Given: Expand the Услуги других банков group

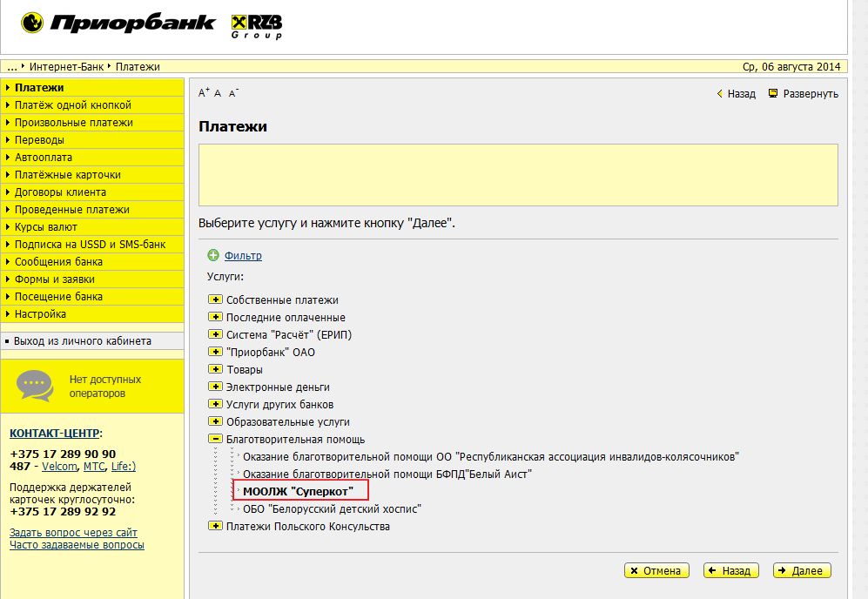Looking at the screenshot, I should 215,404.
